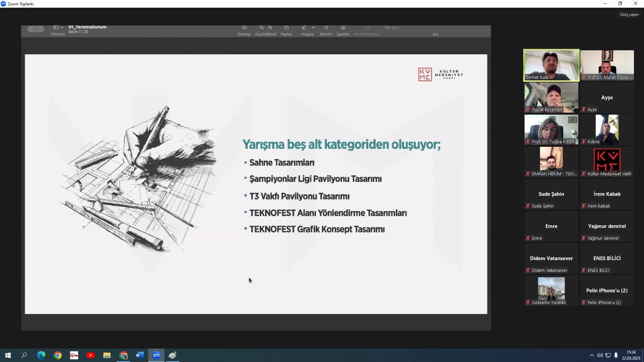
Task: Open YouTube app from taskbar
Action: click(x=91, y=355)
